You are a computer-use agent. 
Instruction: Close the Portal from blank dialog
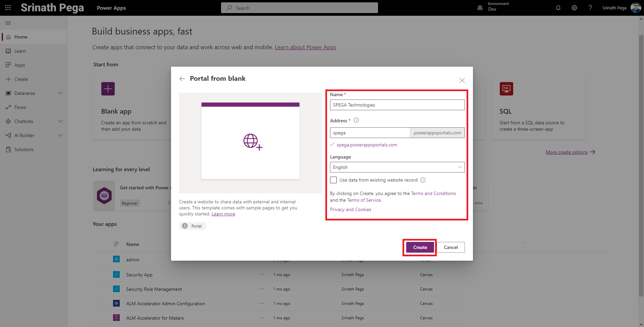coord(462,80)
